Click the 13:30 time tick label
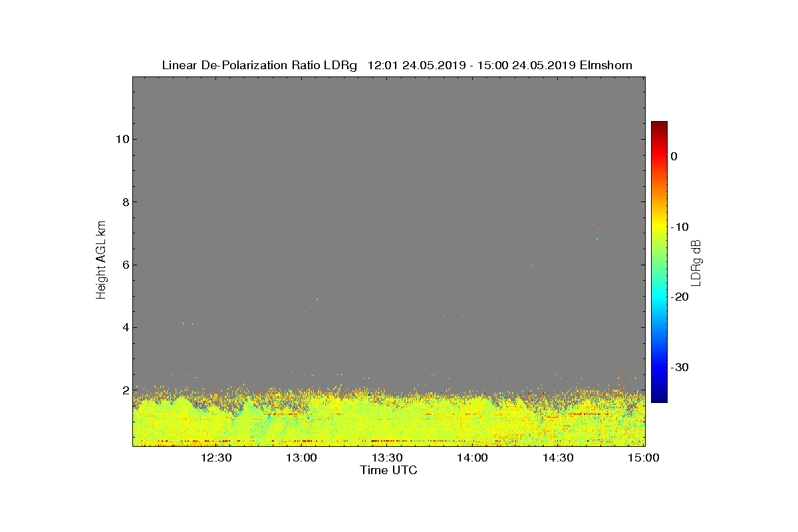 click(387, 458)
